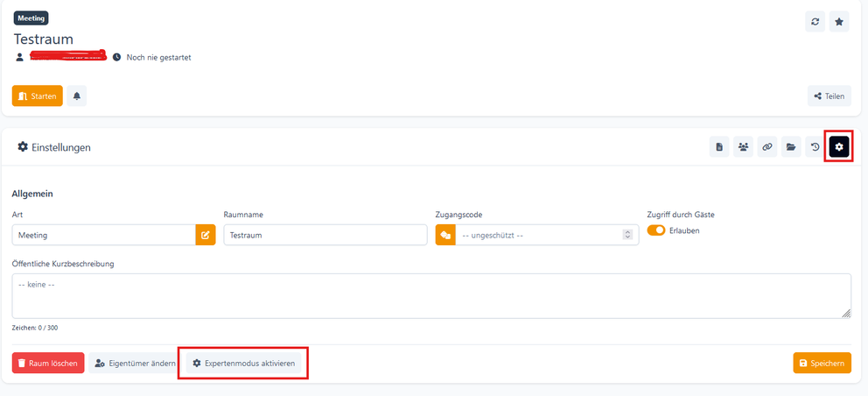Open the history tab with clock icon

coord(815,147)
